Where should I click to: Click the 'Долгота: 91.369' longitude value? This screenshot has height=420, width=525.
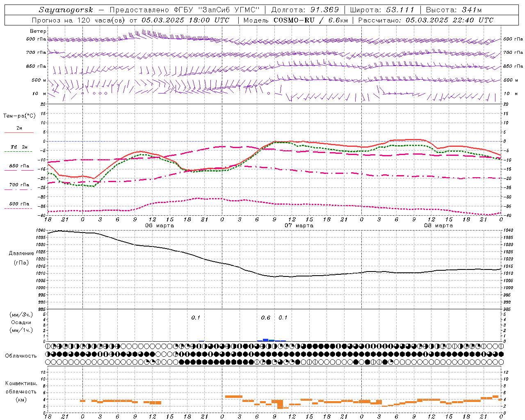click(x=305, y=10)
